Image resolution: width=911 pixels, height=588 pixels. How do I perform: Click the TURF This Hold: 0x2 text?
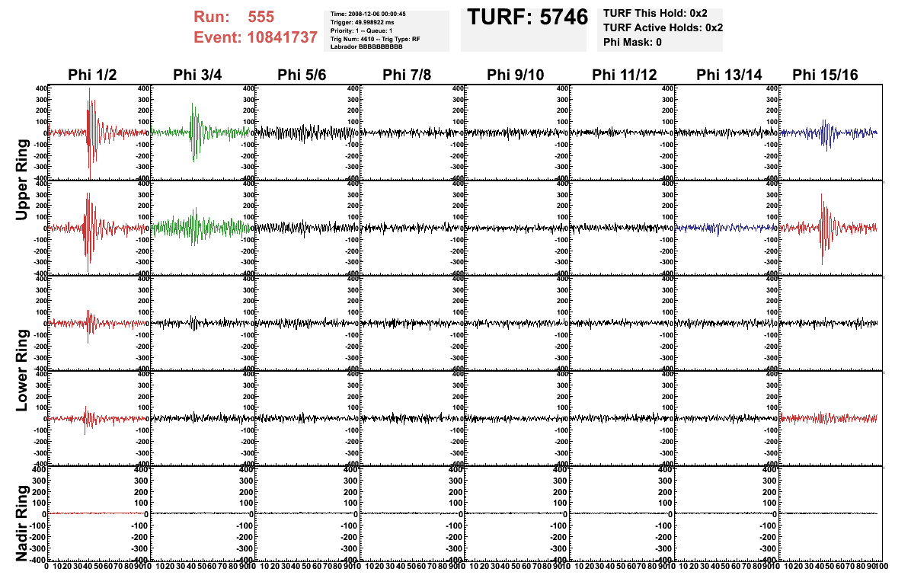click(655, 13)
